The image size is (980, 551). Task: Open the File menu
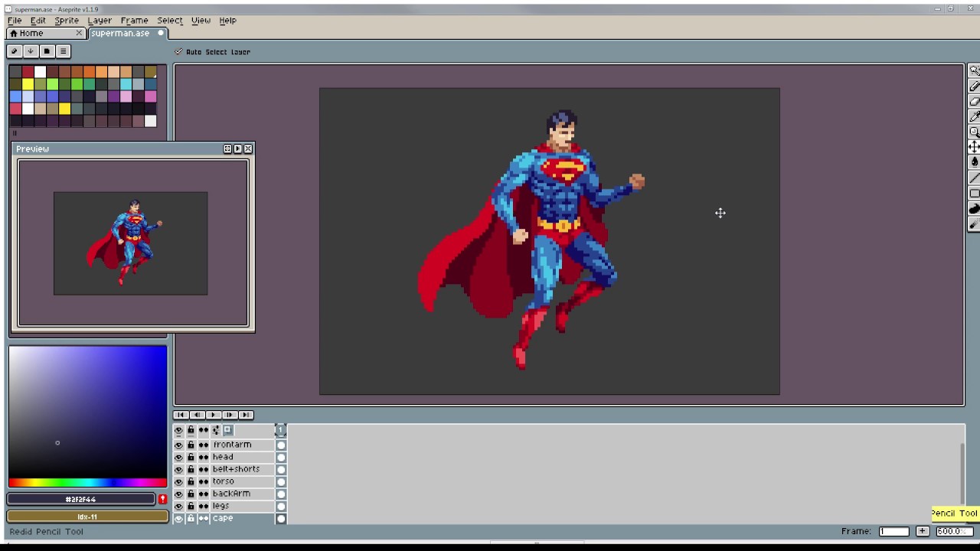(15, 21)
